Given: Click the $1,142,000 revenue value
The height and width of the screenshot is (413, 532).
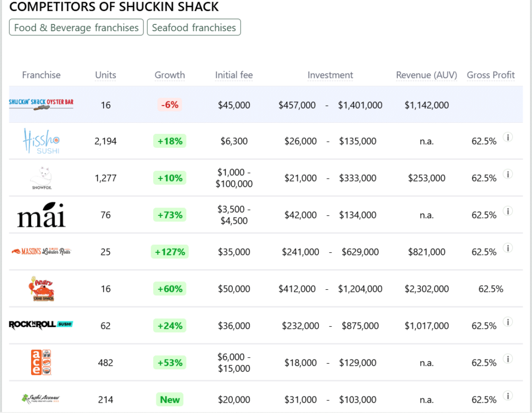Looking at the screenshot, I should tap(427, 105).
